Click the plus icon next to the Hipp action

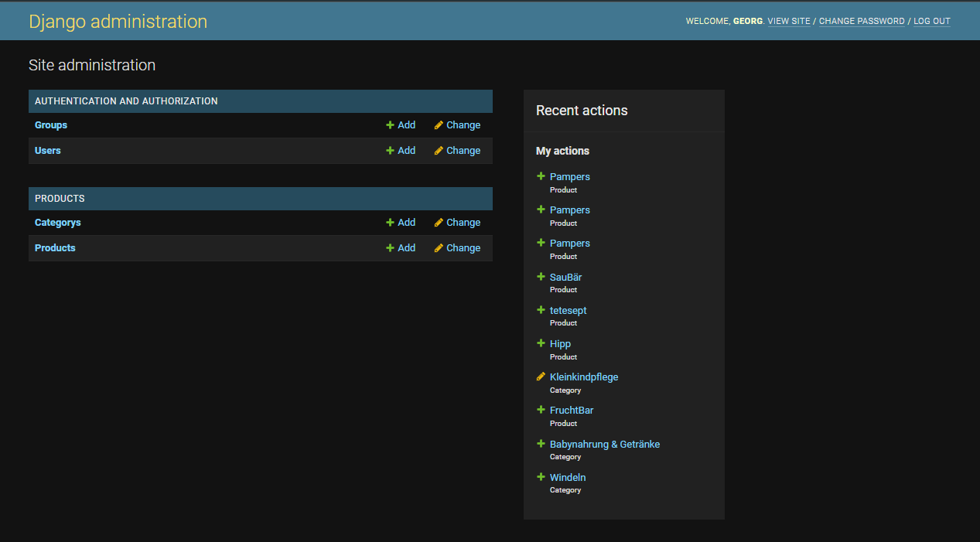pyautogui.click(x=541, y=343)
